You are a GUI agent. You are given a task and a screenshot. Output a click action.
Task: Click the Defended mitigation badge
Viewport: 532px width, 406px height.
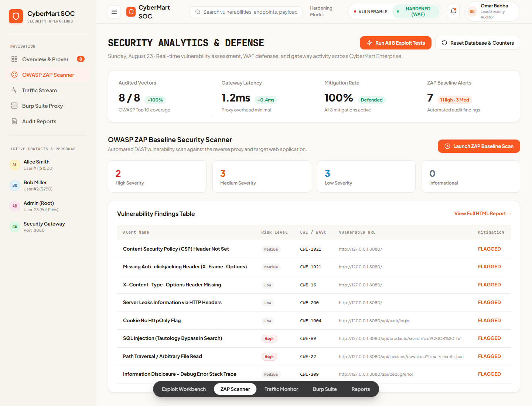point(372,100)
